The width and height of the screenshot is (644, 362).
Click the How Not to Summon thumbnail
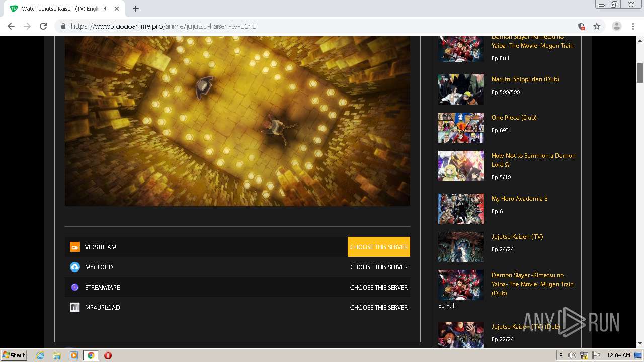pyautogui.click(x=461, y=166)
